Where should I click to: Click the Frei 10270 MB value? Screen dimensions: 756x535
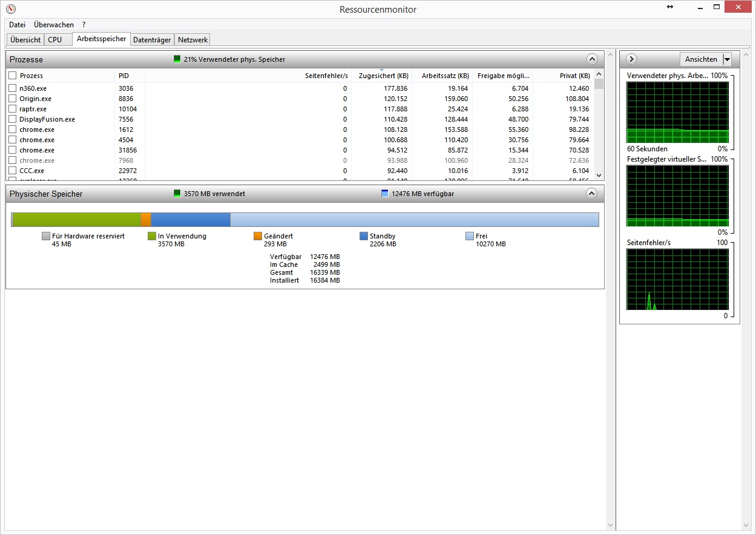491,244
